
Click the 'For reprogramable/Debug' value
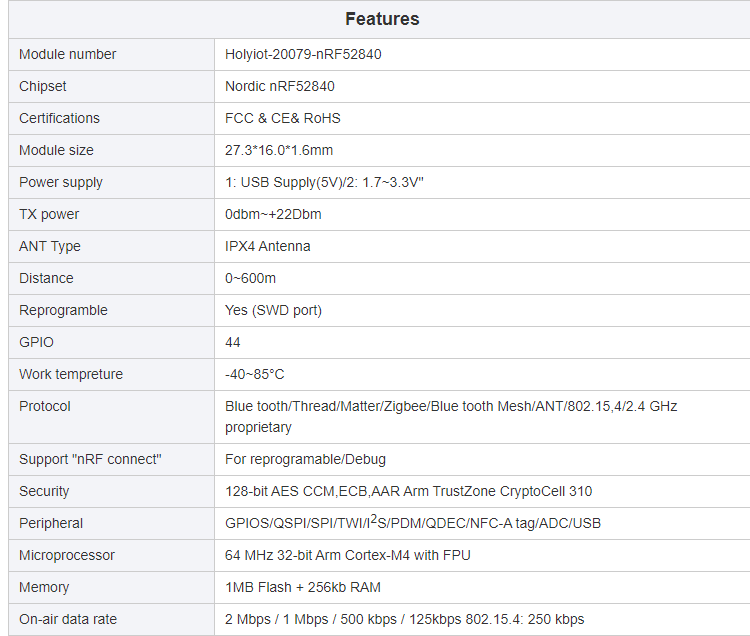pos(305,460)
